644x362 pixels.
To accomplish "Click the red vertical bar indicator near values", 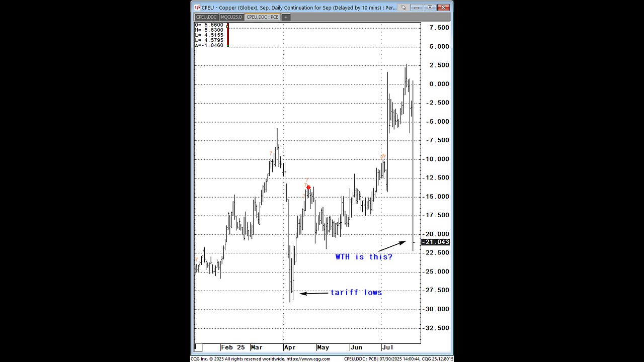I will point(227,35).
